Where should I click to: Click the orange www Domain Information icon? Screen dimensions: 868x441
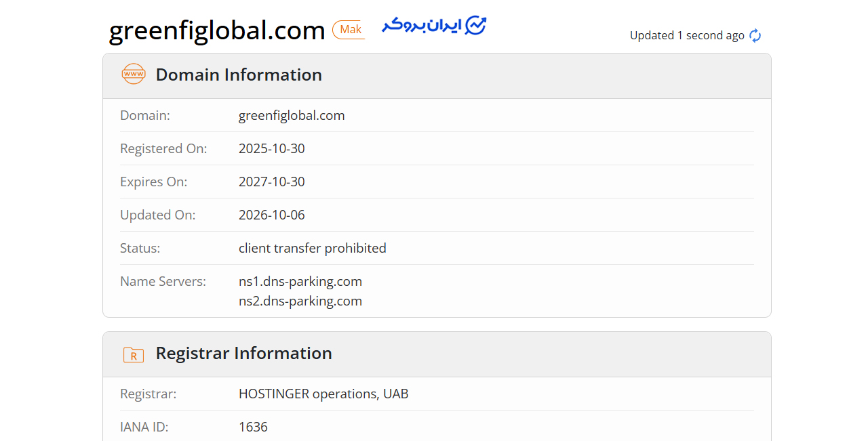click(134, 74)
